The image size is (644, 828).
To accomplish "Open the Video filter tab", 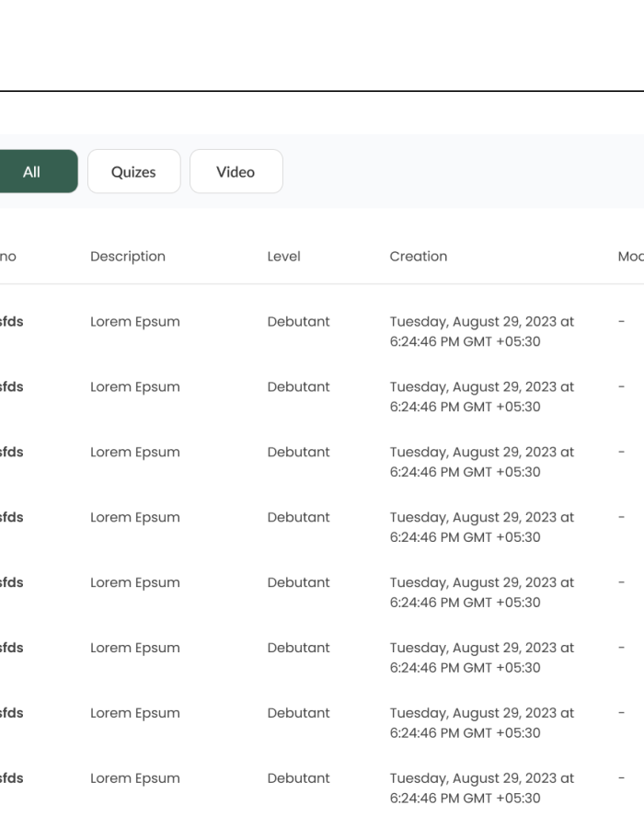I will pos(236,172).
